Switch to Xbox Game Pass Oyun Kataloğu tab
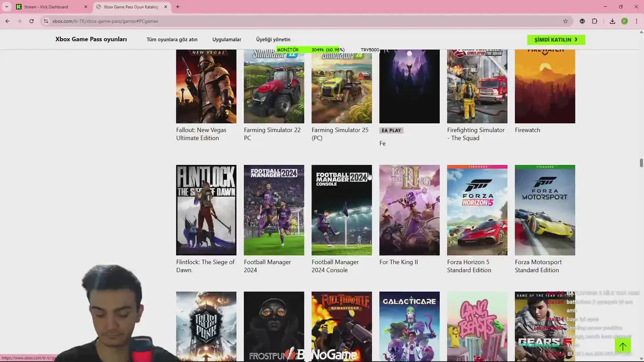The image size is (644, 362). (131, 7)
